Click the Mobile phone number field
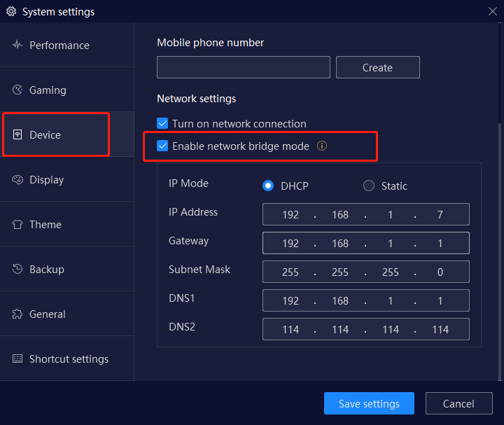504x425 pixels. coord(244,67)
